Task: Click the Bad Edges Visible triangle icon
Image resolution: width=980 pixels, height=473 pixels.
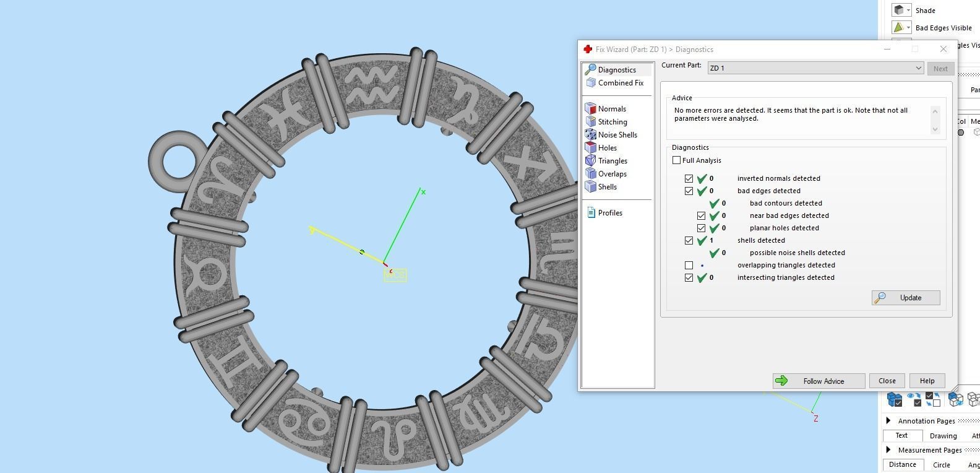Action: (x=899, y=28)
